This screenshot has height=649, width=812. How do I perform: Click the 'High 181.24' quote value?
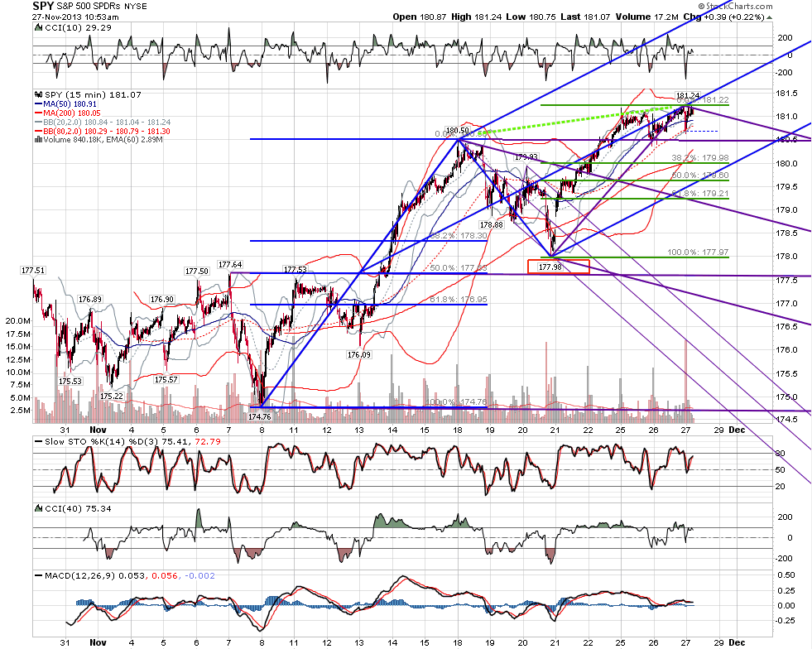click(476, 17)
